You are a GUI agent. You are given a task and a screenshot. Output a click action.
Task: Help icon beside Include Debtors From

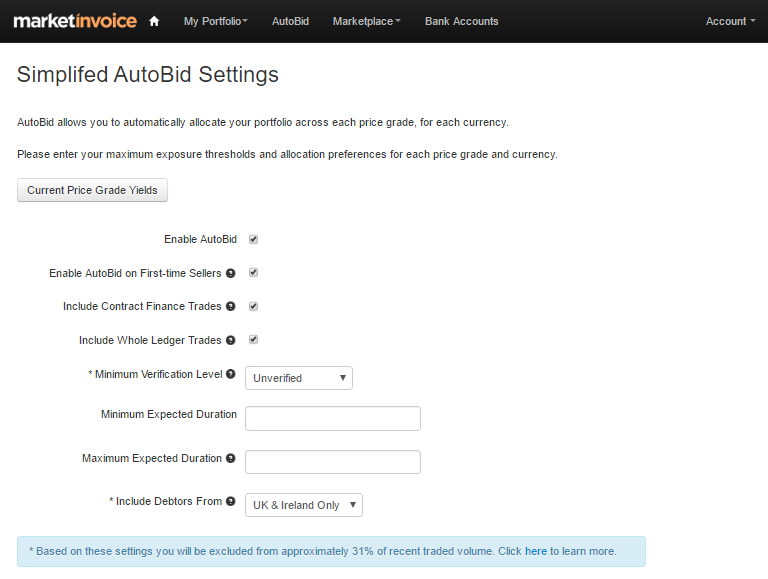coord(231,502)
